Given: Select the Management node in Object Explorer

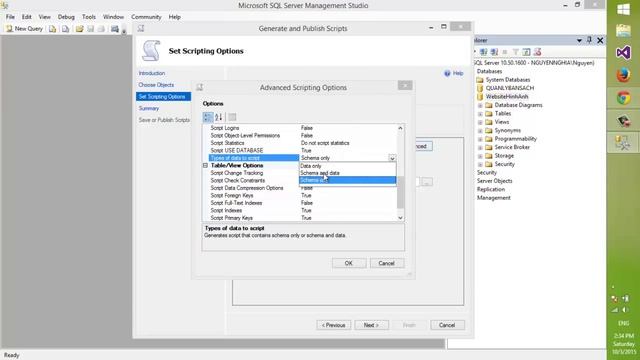Looking at the screenshot, I should click(x=493, y=198).
